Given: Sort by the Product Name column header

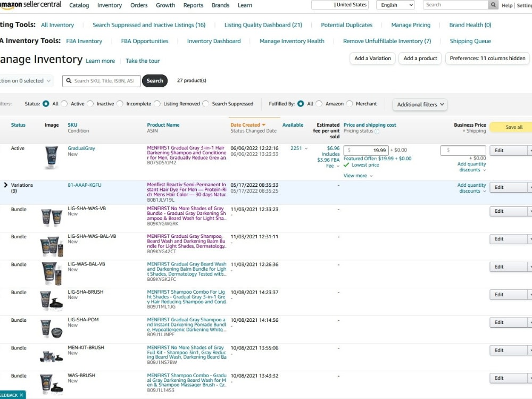Looking at the screenshot, I should coord(163,125).
